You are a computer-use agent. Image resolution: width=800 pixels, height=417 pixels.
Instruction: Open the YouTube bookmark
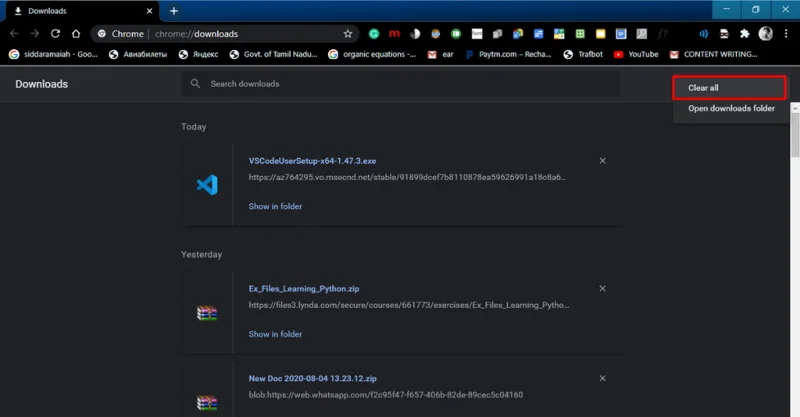[636, 54]
